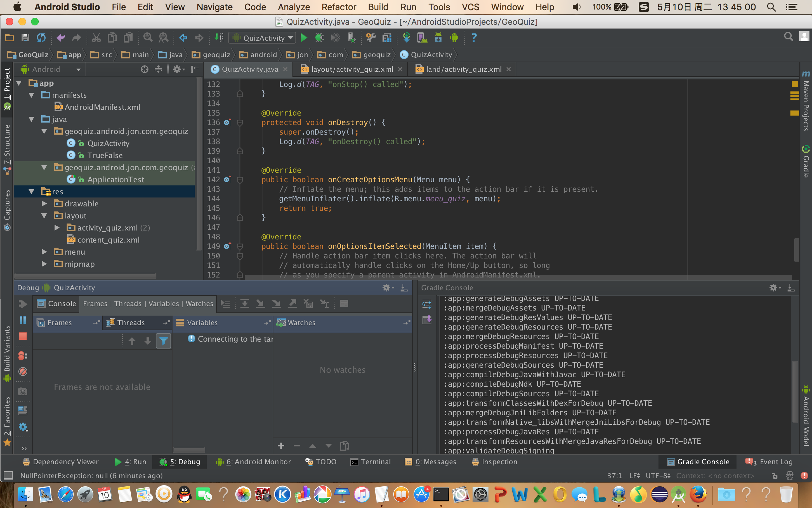Open the TODO tool window
812x508 pixels.
click(321, 462)
